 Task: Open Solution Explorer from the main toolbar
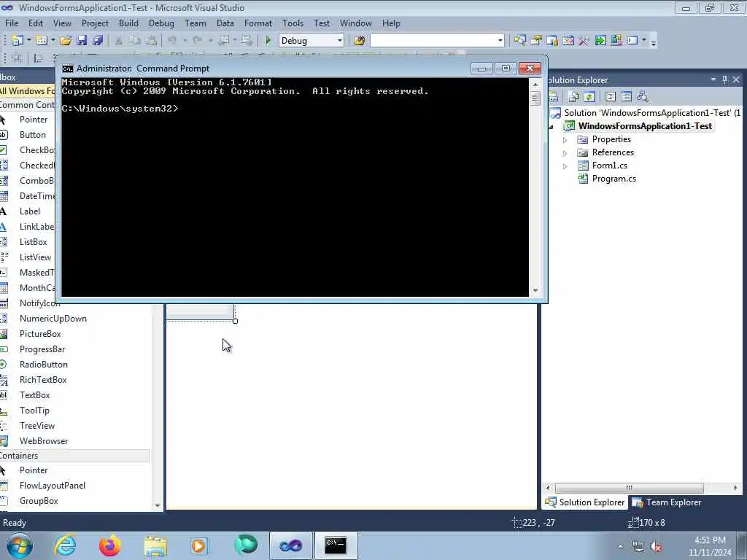(x=519, y=41)
